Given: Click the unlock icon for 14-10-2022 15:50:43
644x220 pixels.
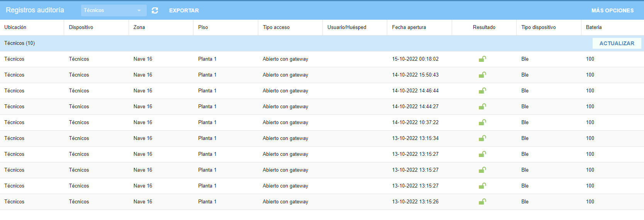Looking at the screenshot, I should tap(482, 75).
